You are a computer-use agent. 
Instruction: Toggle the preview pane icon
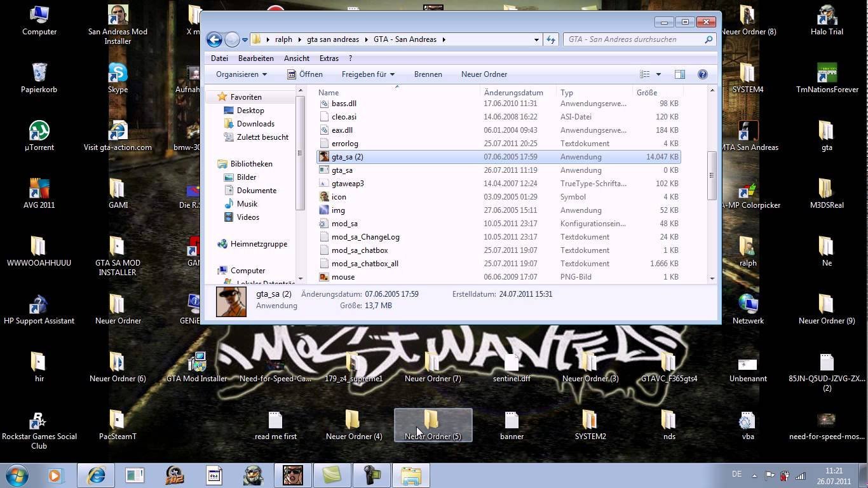tap(679, 74)
